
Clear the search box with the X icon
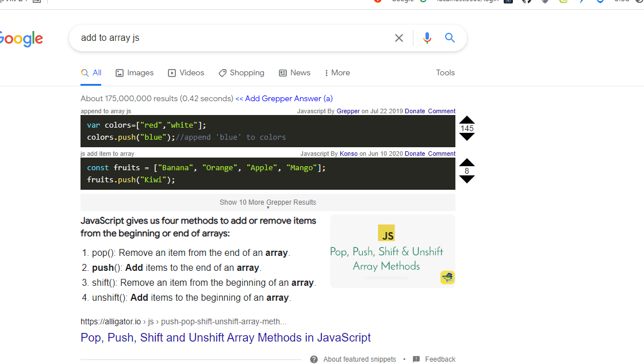click(x=399, y=38)
